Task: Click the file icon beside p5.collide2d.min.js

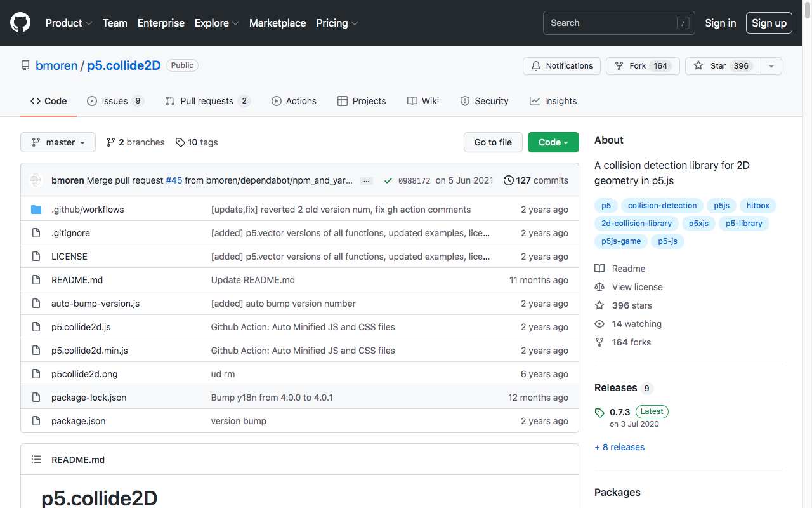Action: [36, 351]
